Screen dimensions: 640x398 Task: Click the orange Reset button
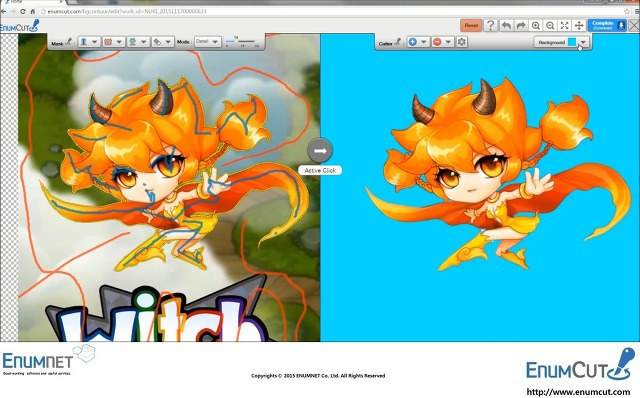pos(471,25)
